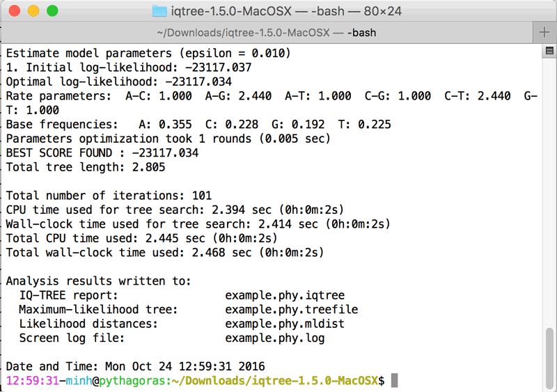Image resolution: width=557 pixels, height=392 pixels.
Task: Select the ~/Downloads/iqtree-1.5.0-MacOSX bash tab
Action: (x=267, y=33)
